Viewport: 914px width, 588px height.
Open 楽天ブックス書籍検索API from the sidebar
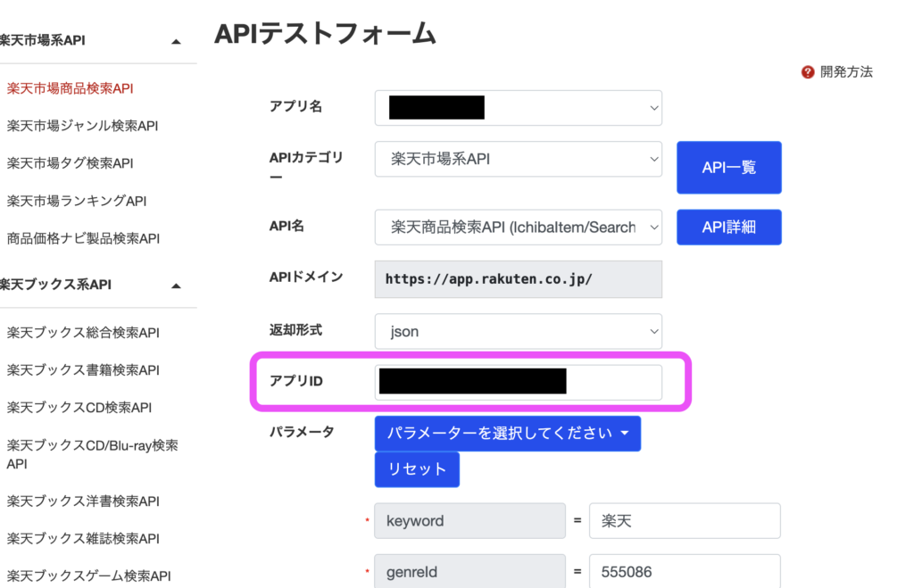(x=83, y=370)
